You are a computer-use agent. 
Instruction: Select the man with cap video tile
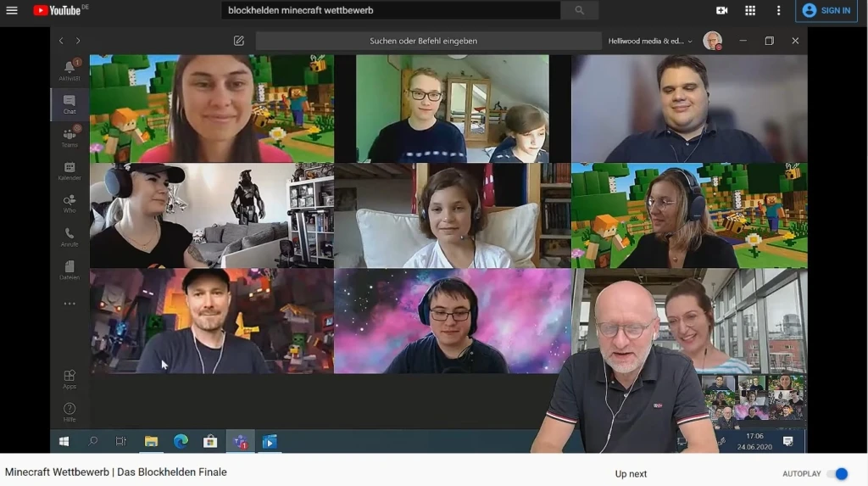(212, 321)
